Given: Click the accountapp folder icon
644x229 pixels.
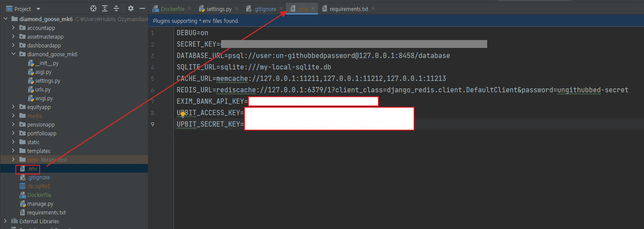Looking at the screenshot, I should tap(22, 28).
